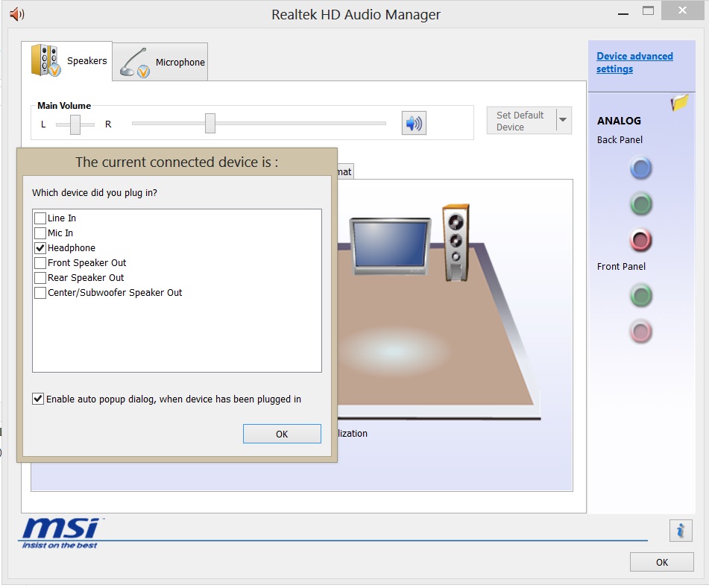Click the Main Volume label
This screenshot has height=588, width=709.
pos(64,106)
